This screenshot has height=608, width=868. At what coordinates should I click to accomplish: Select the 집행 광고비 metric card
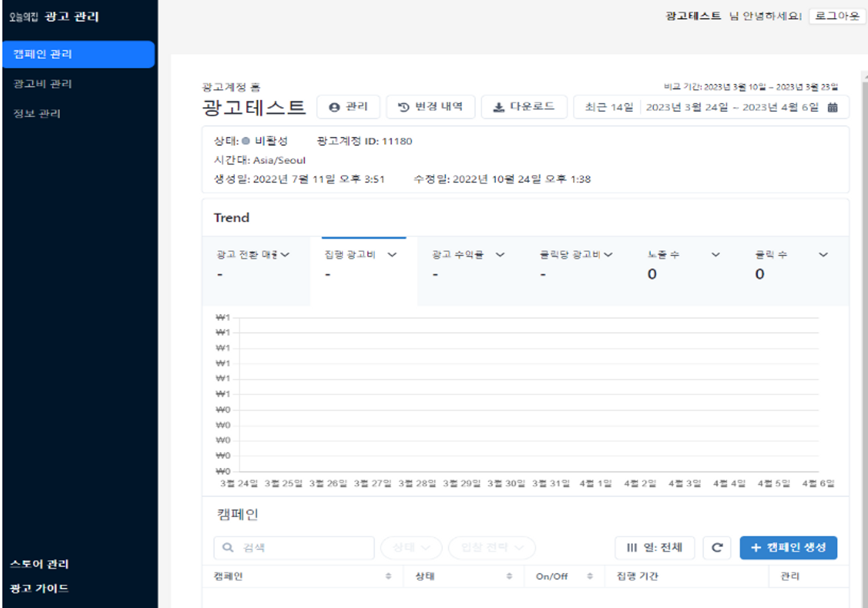point(364,271)
